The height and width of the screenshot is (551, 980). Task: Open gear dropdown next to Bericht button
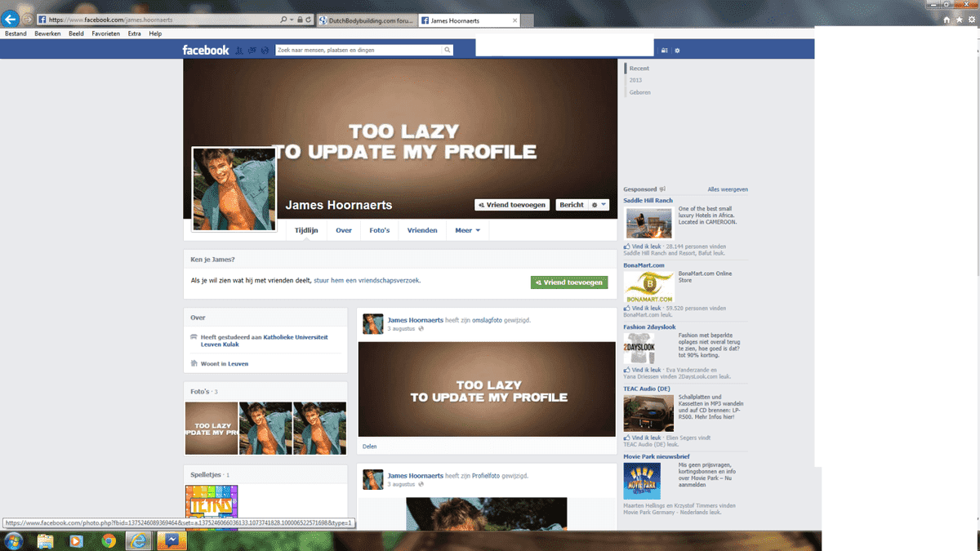pyautogui.click(x=599, y=205)
